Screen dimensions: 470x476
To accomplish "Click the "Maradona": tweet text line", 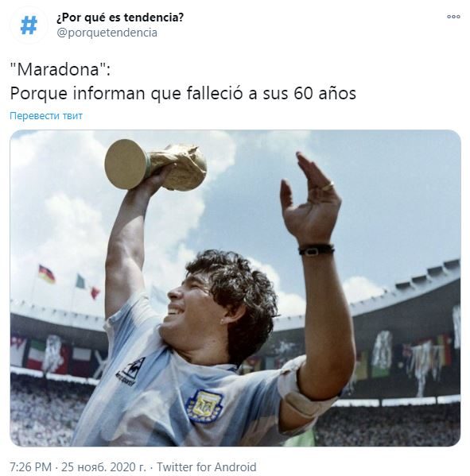I will pos(60,69).
